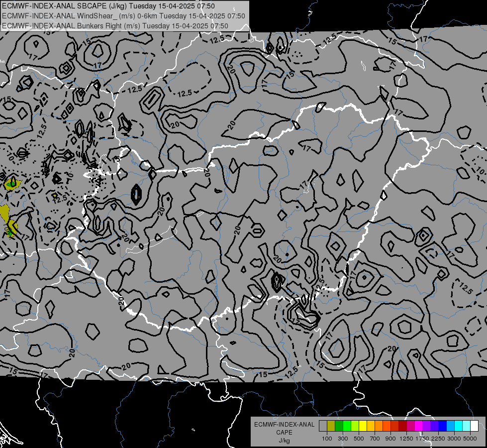Click ECMWF-INDEX-ANAL heading in the color legend
The image size is (487, 448).
285,425
